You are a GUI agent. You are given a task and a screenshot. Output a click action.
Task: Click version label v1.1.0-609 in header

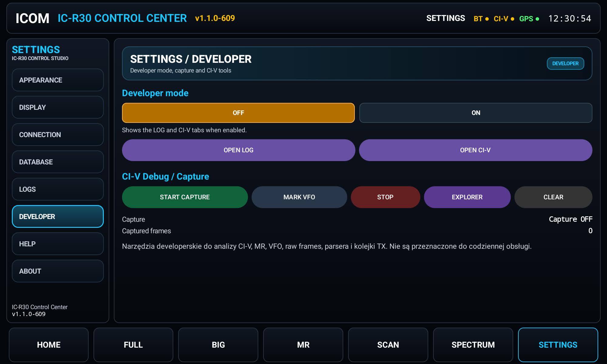pos(215,18)
